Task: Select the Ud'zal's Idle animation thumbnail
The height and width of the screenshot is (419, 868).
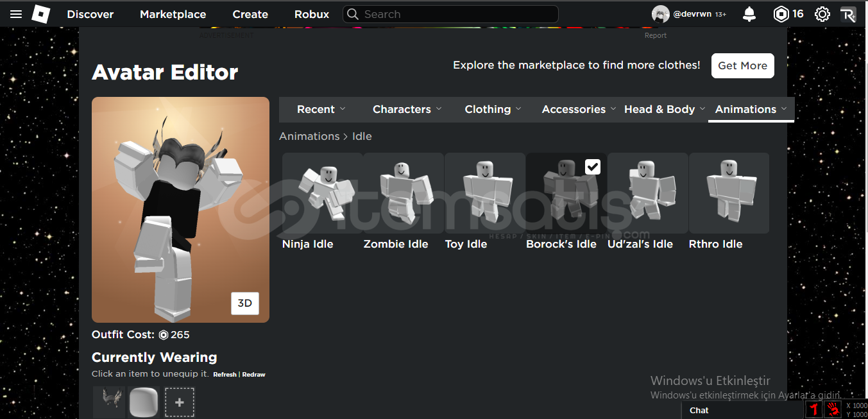Action: 648,193
